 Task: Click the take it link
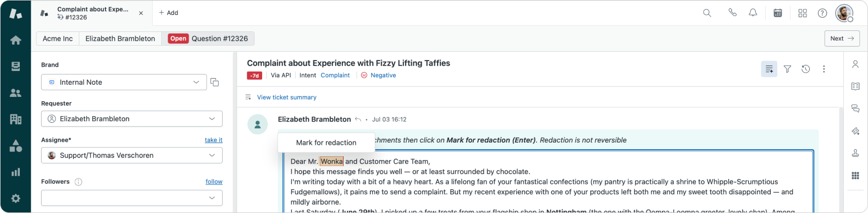[213, 140]
